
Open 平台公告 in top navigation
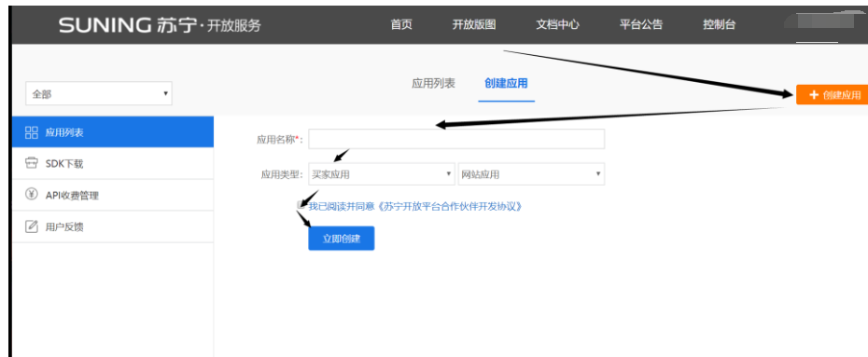coord(641,24)
